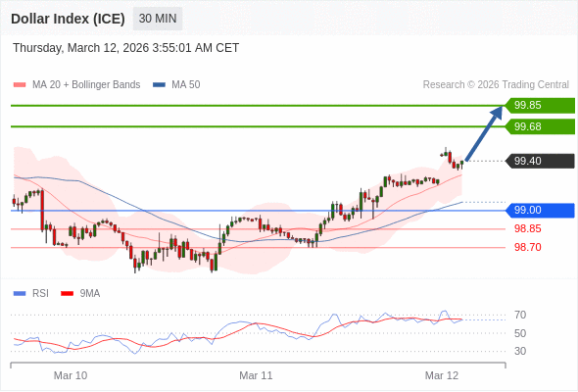Click the 98.70 support label
The image size is (578, 392).
pos(528,247)
